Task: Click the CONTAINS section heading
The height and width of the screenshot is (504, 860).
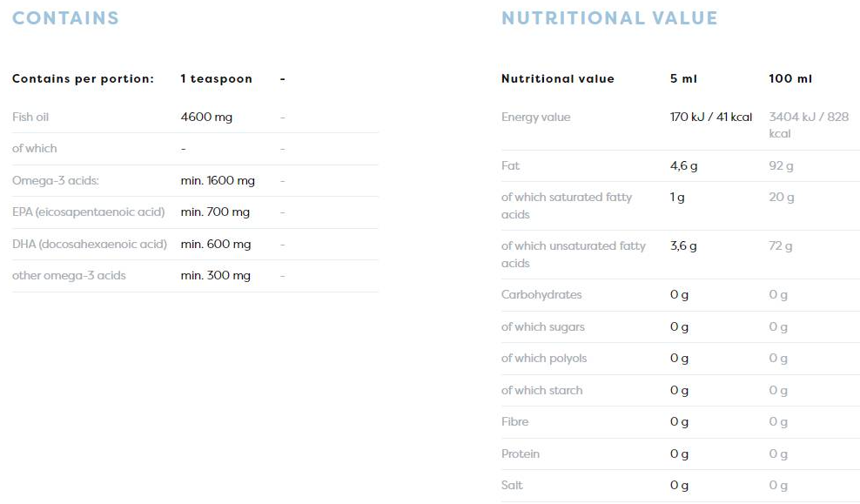Action: (65, 18)
